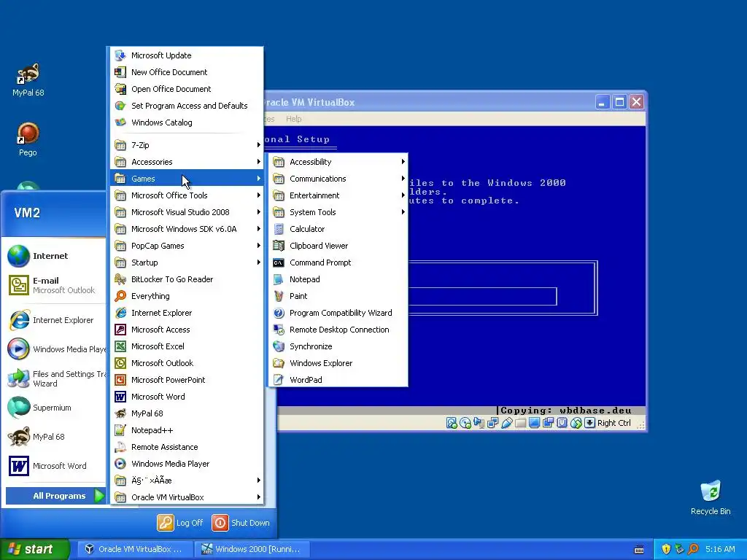
Task: Click the display icon in VirtualBox status bar
Action: (534, 423)
